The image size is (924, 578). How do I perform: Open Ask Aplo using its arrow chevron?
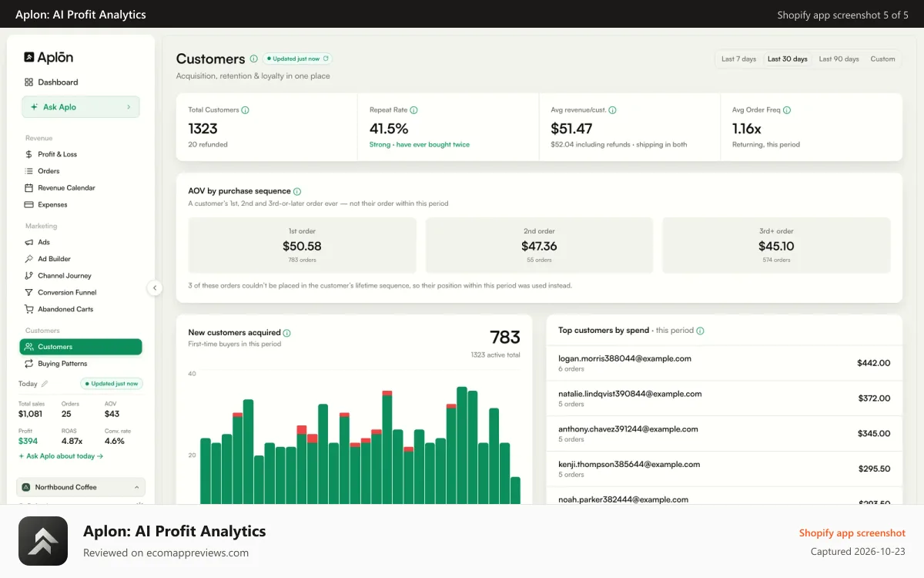[x=129, y=107]
